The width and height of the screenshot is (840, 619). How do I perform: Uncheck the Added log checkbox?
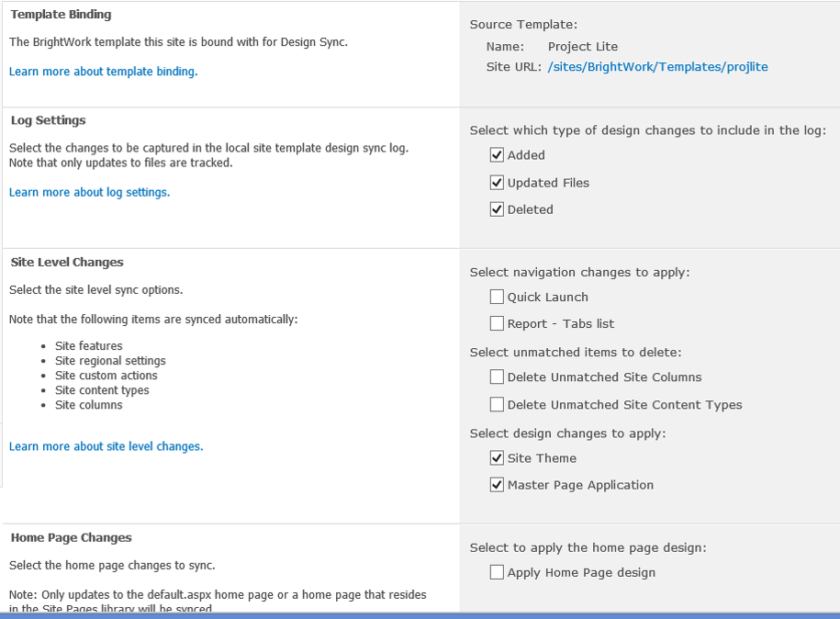pos(497,155)
